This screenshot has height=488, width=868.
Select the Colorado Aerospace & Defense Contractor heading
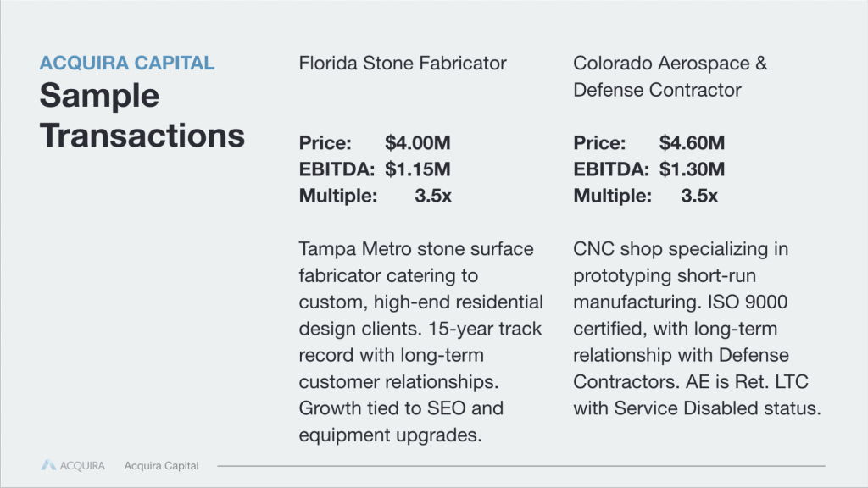click(670, 76)
